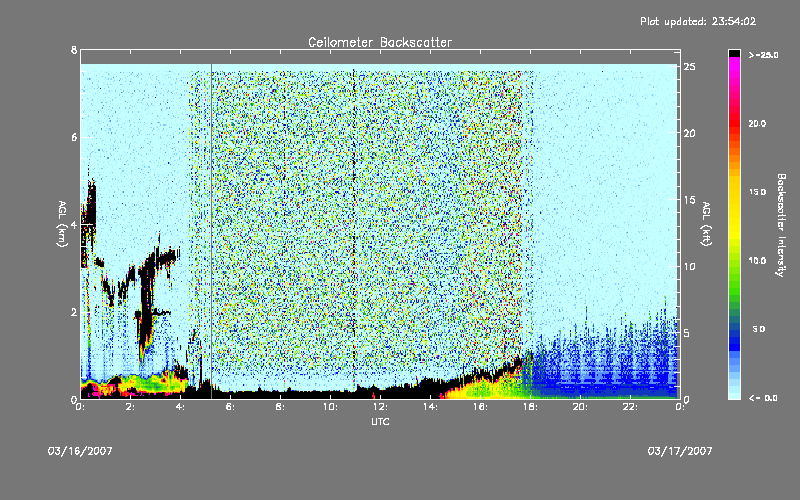Click the "6" km tick on left axis
Viewport: 800px width, 500px height.
click(74, 137)
